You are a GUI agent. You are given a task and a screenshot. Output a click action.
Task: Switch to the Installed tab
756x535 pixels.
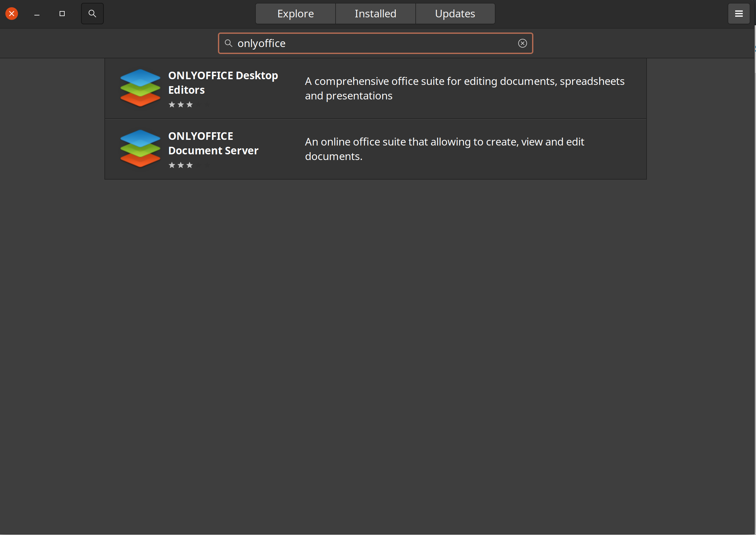(x=375, y=13)
